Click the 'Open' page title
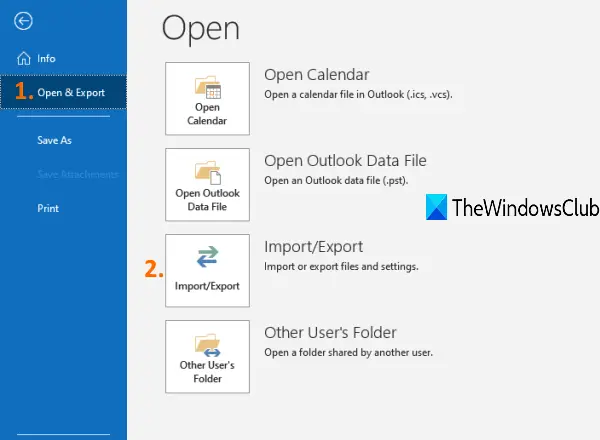 pos(201,29)
